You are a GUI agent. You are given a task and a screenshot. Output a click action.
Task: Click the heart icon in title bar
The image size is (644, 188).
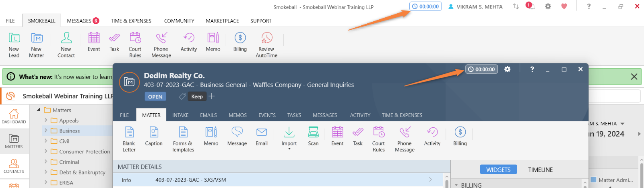coord(564,6)
